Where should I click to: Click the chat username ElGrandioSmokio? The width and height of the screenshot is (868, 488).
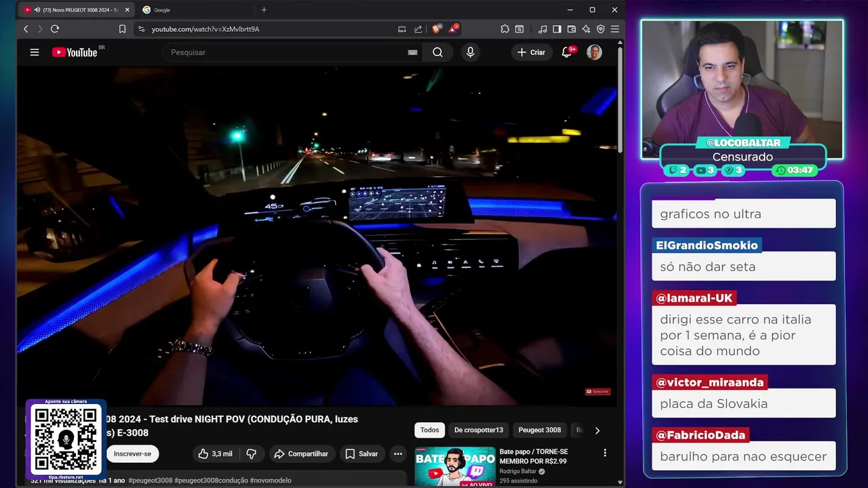click(707, 245)
